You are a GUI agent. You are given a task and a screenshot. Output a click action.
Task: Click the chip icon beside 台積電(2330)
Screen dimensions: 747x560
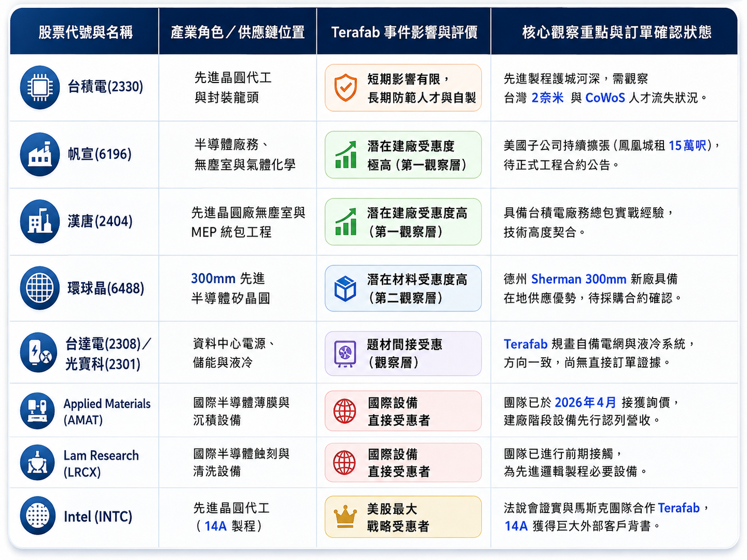(40, 87)
